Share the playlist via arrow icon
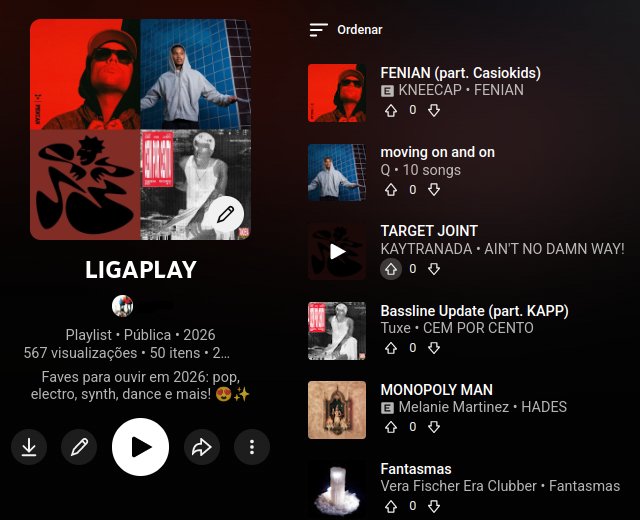Viewport: 640px width, 520px height. (x=202, y=447)
